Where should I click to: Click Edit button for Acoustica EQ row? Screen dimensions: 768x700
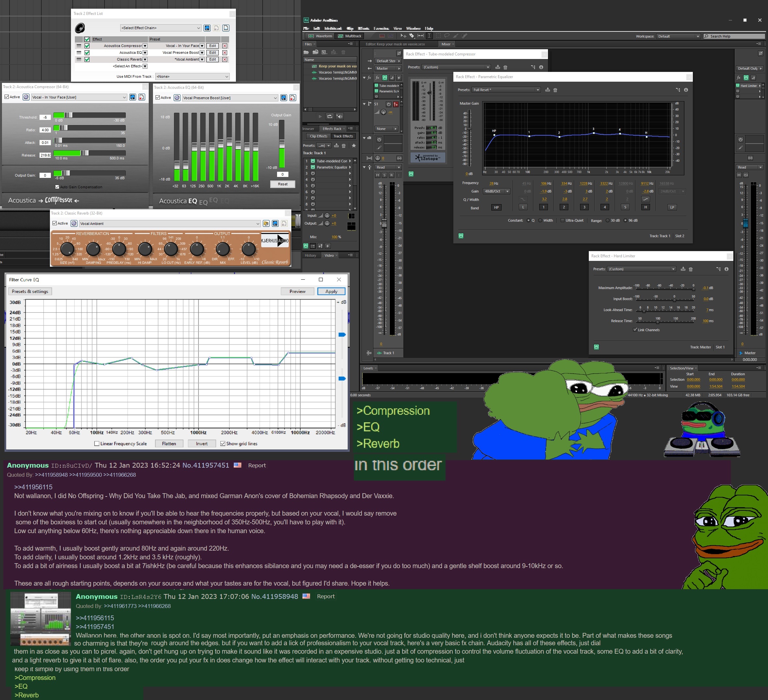[213, 52]
